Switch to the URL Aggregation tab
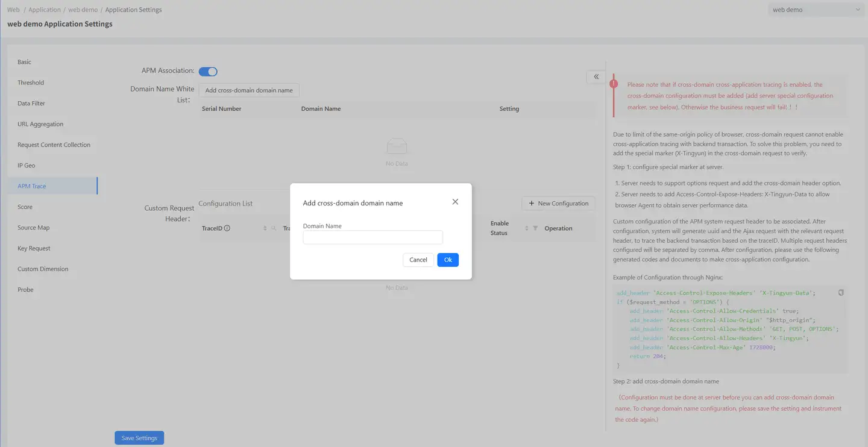The height and width of the screenshot is (447, 868). coord(40,124)
